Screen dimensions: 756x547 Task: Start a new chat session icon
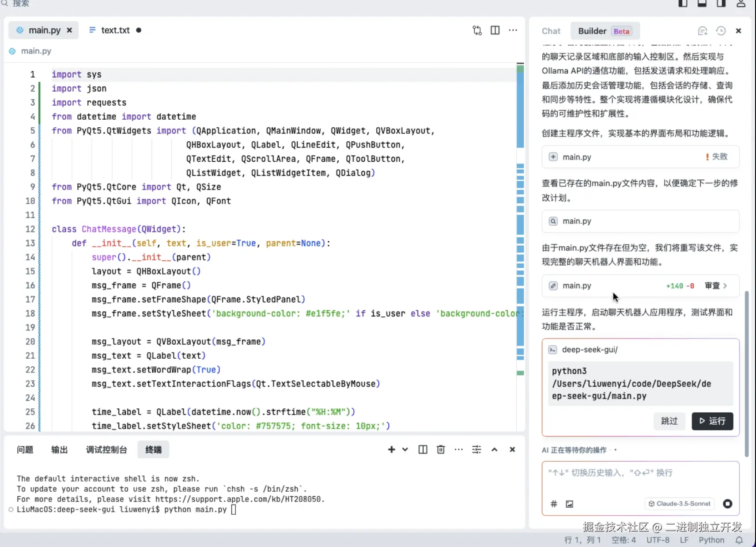[703, 31]
